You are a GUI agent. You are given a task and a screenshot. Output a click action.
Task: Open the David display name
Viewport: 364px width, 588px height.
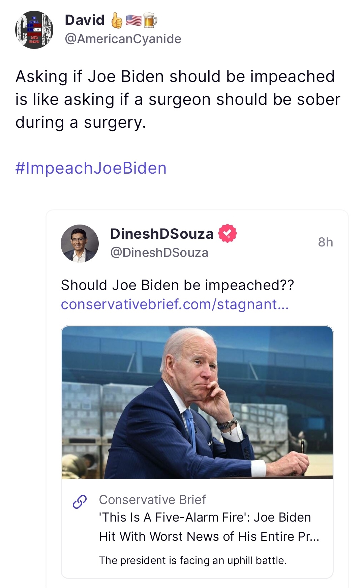coord(85,20)
